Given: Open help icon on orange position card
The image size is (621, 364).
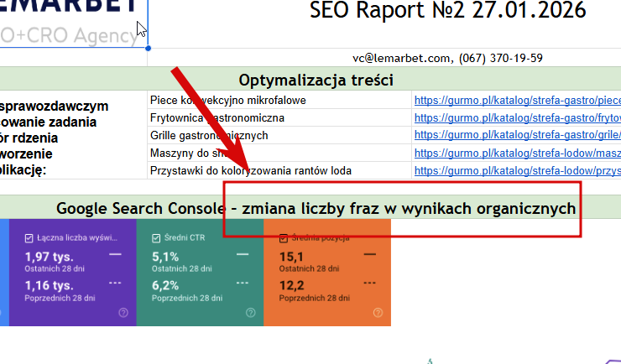Looking at the screenshot, I should click(378, 313).
